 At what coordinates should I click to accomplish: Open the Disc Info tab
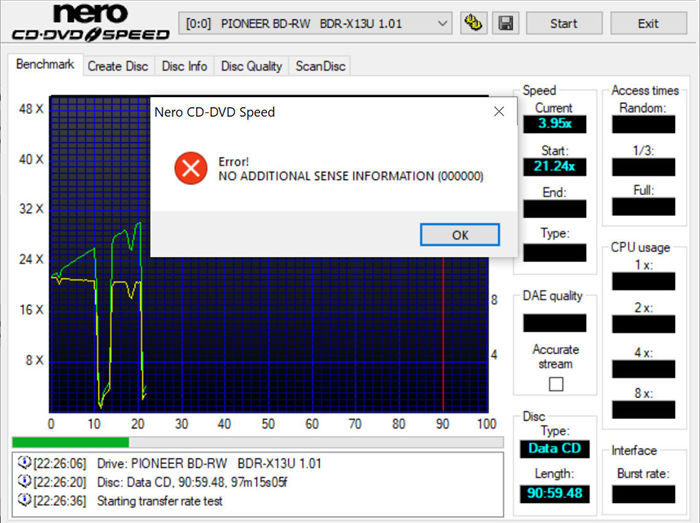click(x=184, y=66)
